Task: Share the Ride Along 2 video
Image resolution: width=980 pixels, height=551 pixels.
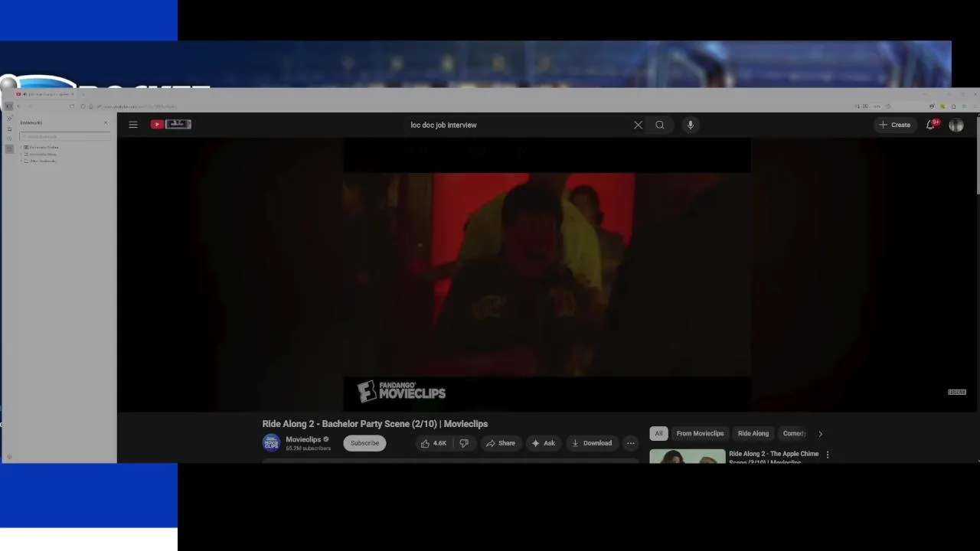Action: (x=500, y=443)
